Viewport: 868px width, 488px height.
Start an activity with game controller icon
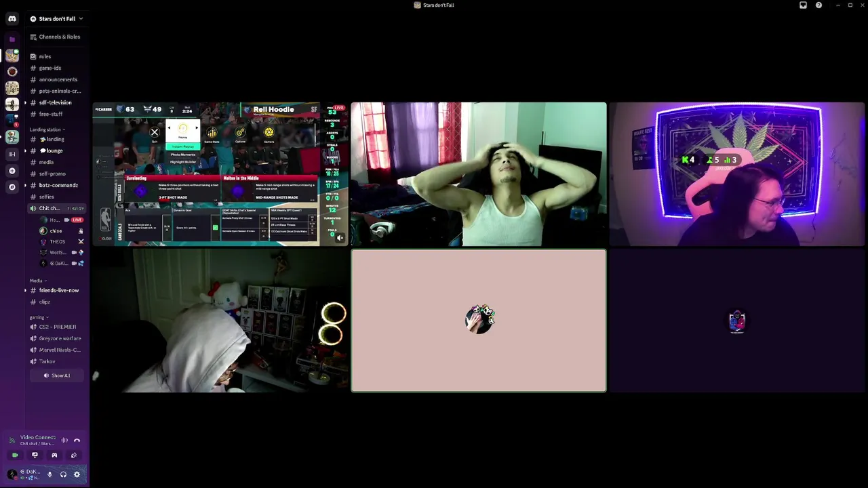[54, 455]
